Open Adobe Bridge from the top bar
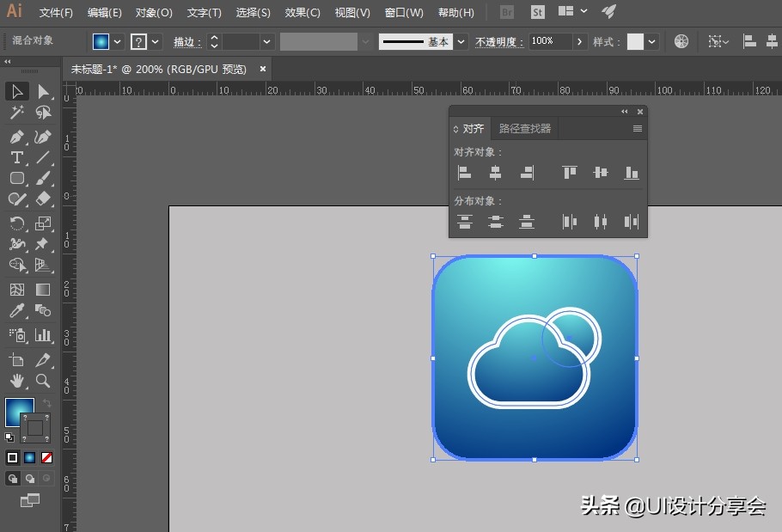The height and width of the screenshot is (532, 782). (x=506, y=12)
